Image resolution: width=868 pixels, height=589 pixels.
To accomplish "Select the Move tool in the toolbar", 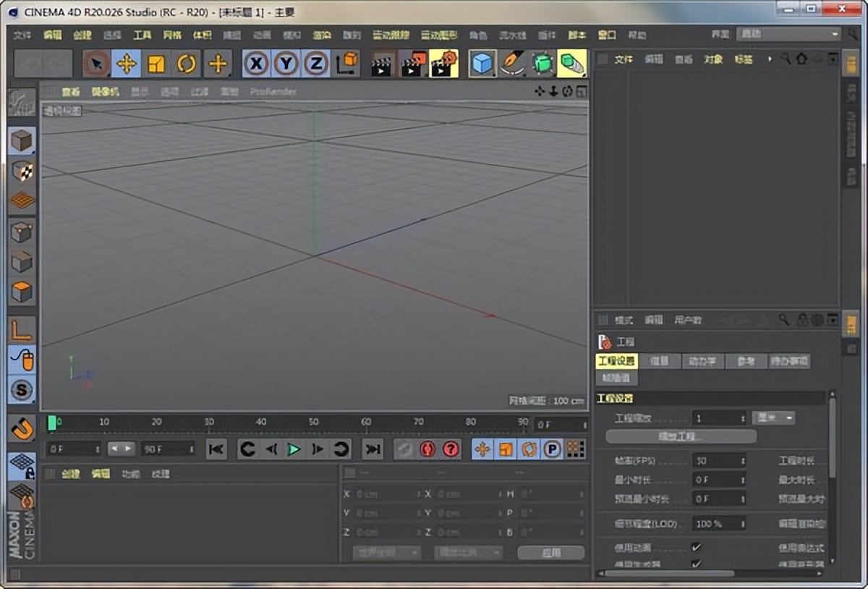I will (127, 64).
